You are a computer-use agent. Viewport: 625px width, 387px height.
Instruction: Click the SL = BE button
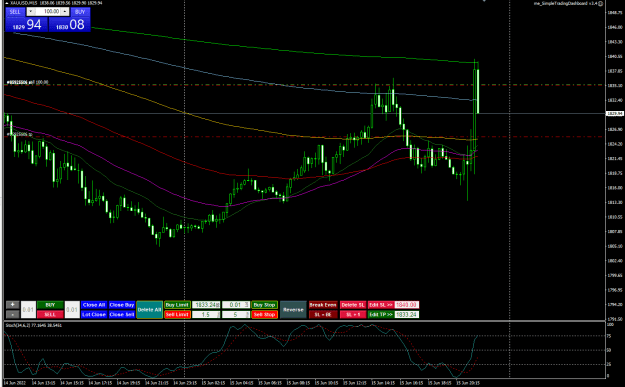point(323,314)
